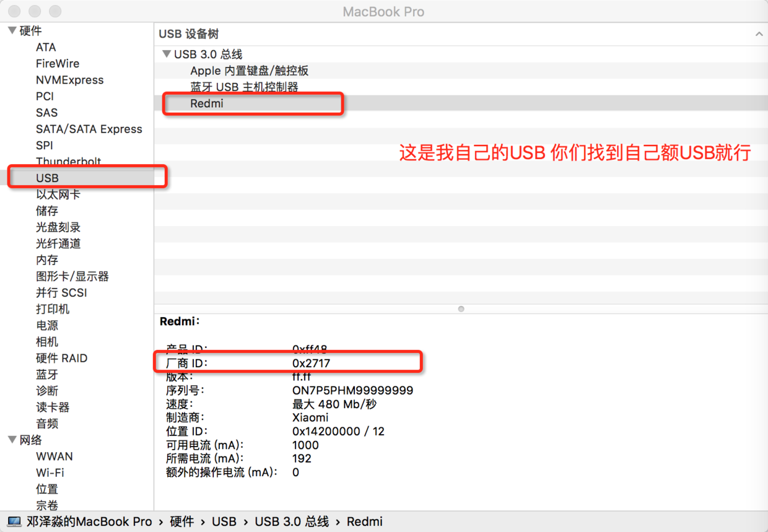
Task: Select 读卡器 card reader in the sidebar
Action: [x=53, y=408]
